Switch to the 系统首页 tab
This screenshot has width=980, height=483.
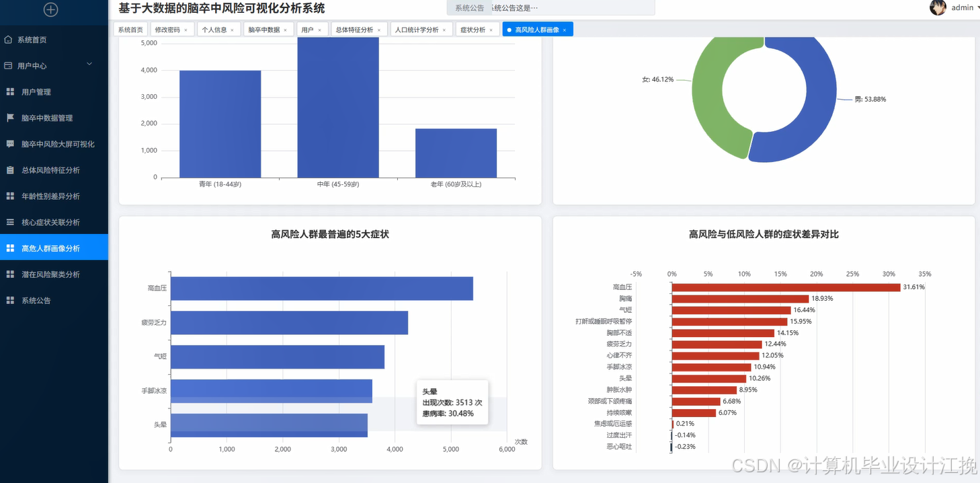130,30
